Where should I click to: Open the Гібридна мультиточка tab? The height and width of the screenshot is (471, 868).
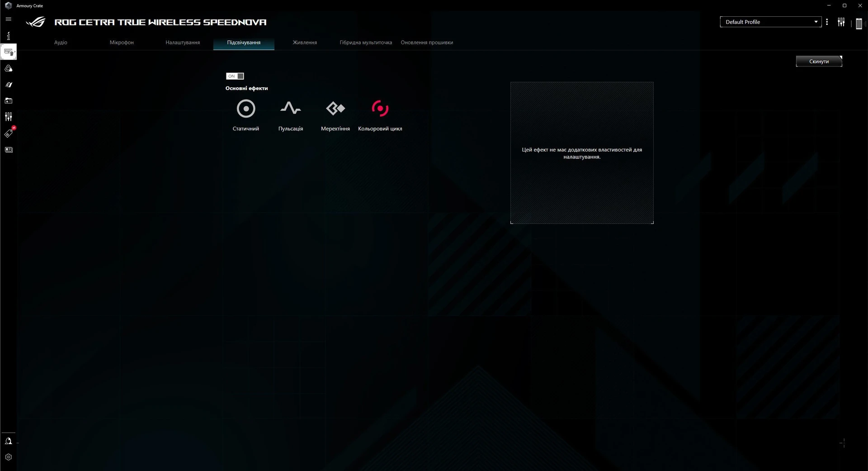pos(366,43)
